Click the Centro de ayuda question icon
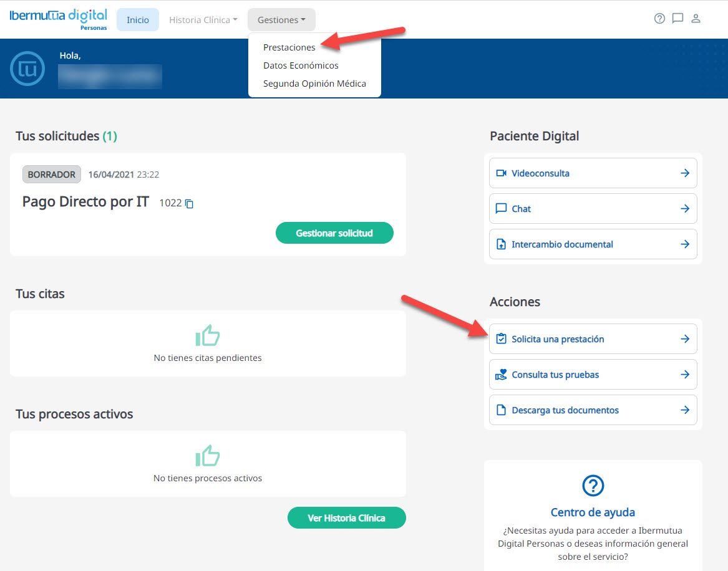The height and width of the screenshot is (571, 728). (x=593, y=485)
